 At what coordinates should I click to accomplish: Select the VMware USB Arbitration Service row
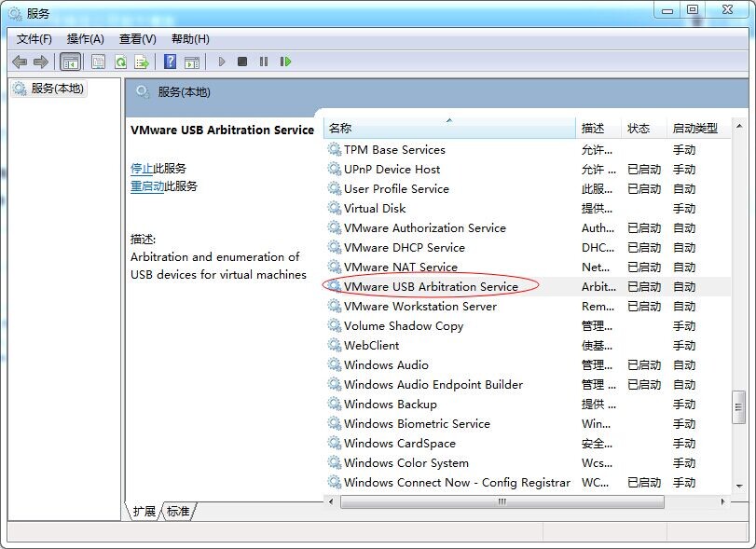[x=527, y=286]
